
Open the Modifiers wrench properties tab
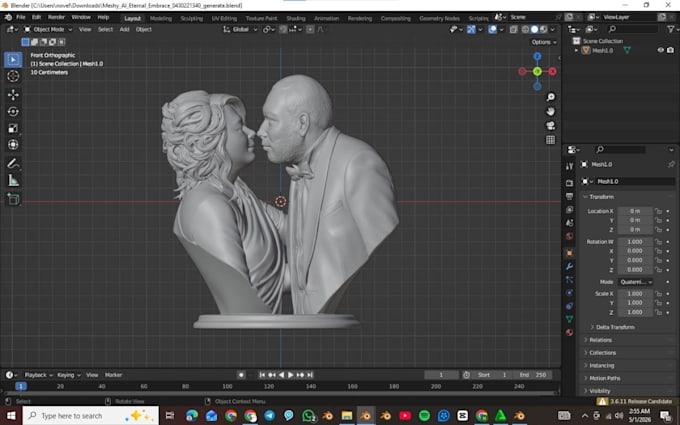coord(569,266)
